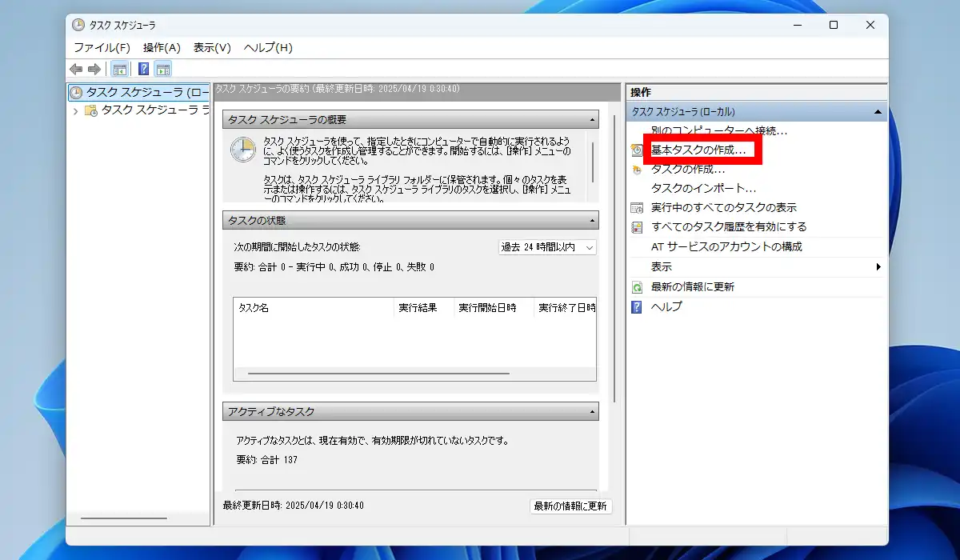Click the icon beside すべてのタスク履歴を有効にする
This screenshot has width=960, height=560.
coord(637,227)
